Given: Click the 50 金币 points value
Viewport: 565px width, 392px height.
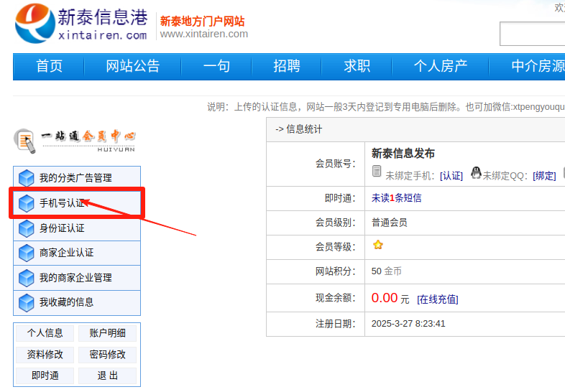Looking at the screenshot, I should point(387,271).
